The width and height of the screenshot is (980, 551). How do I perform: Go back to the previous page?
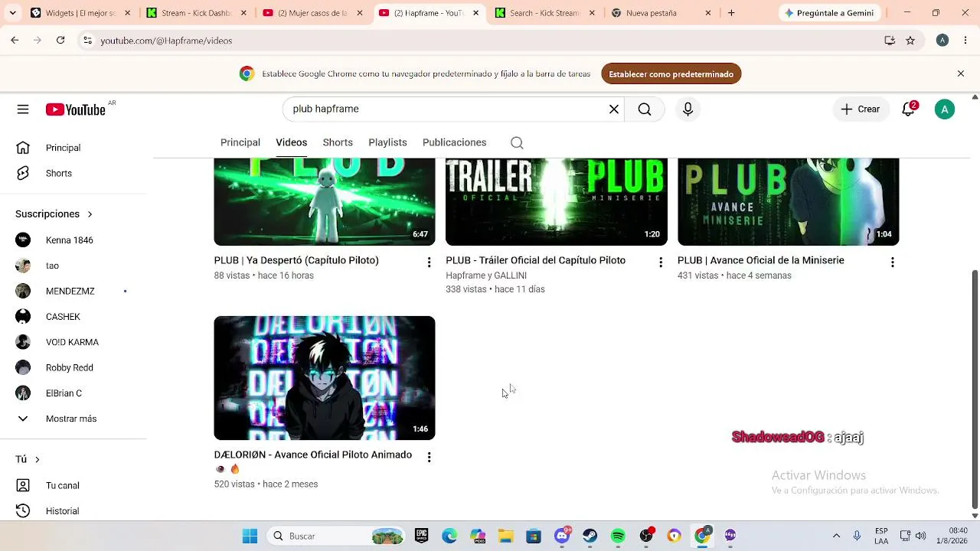pos(15,41)
